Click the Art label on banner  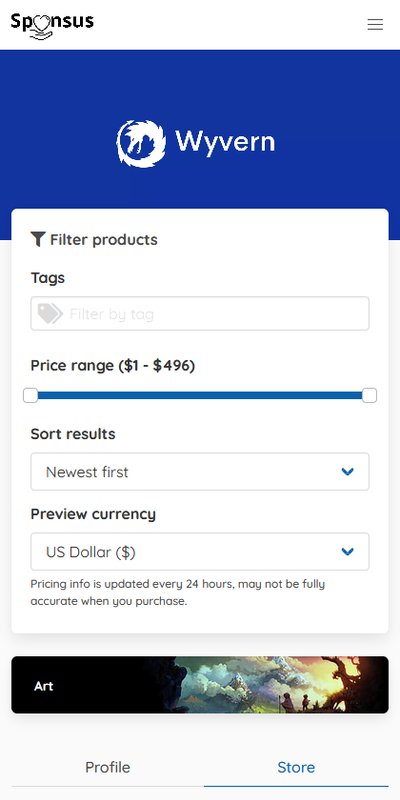tap(43, 686)
